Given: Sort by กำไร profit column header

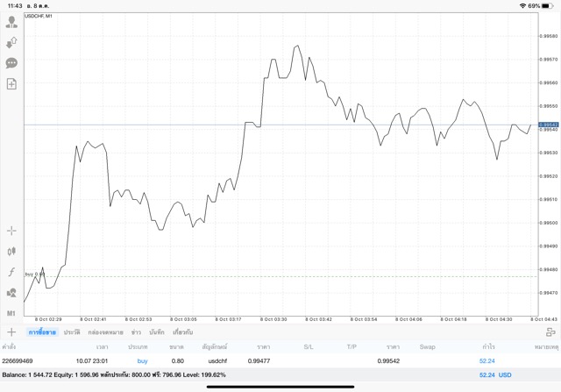Looking at the screenshot, I should 488,347.
